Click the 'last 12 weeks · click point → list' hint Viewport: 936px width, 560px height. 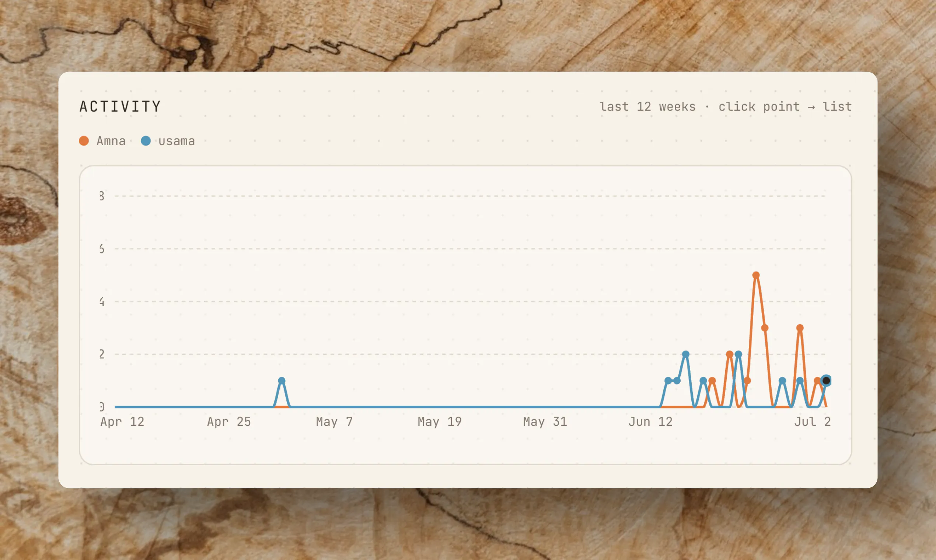pyautogui.click(x=725, y=107)
